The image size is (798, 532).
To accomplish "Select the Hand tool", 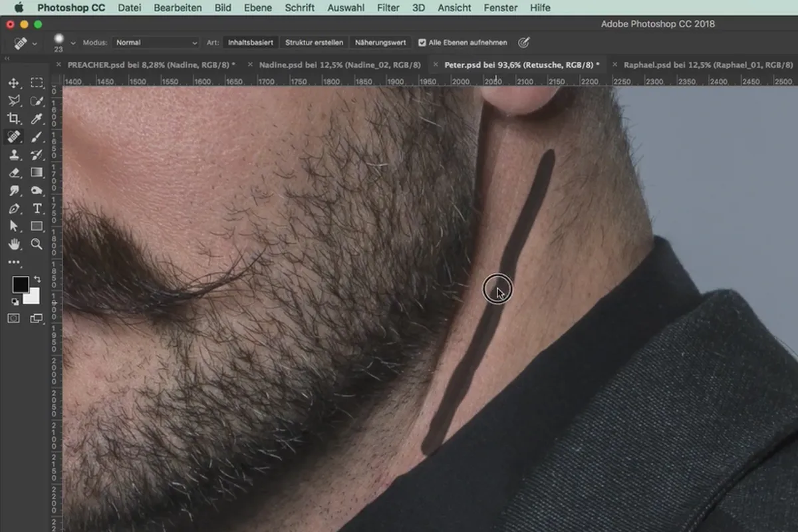I will (x=14, y=245).
